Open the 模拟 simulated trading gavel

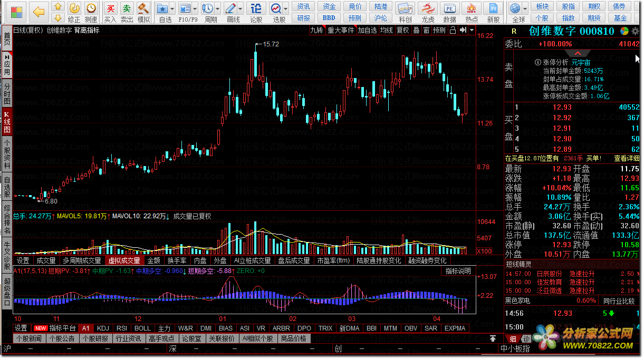coord(143,12)
